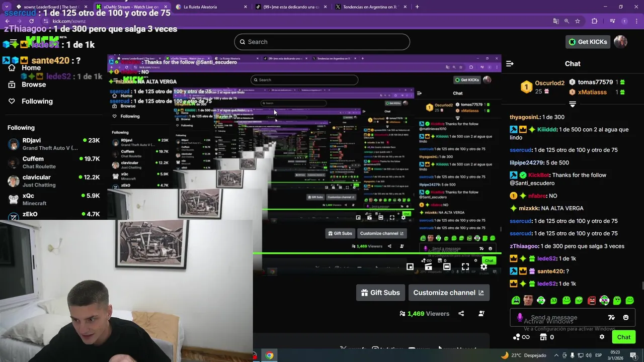Open Home in Kick sidebar

[x=31, y=68]
